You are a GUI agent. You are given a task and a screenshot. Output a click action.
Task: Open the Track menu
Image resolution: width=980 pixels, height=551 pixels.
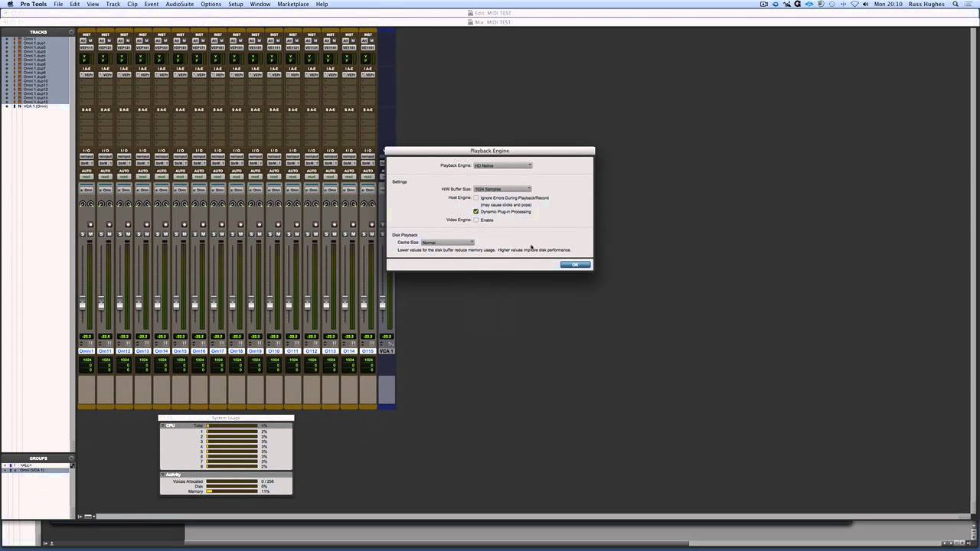point(113,4)
